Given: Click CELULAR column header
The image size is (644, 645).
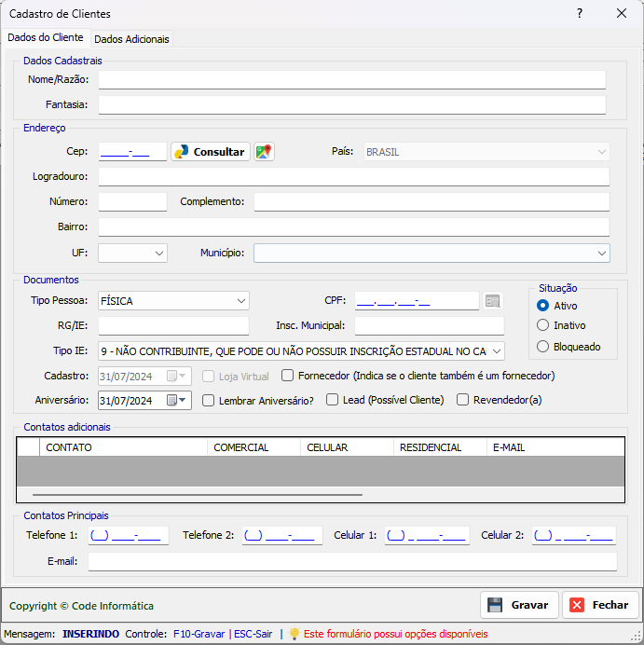Looking at the screenshot, I should point(347,447).
